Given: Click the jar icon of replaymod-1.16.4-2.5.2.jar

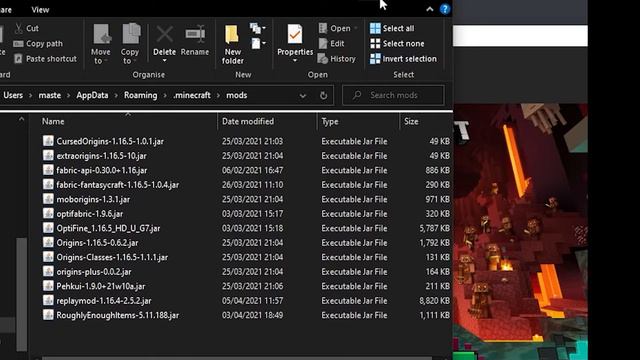Looking at the screenshot, I should coord(48,300).
